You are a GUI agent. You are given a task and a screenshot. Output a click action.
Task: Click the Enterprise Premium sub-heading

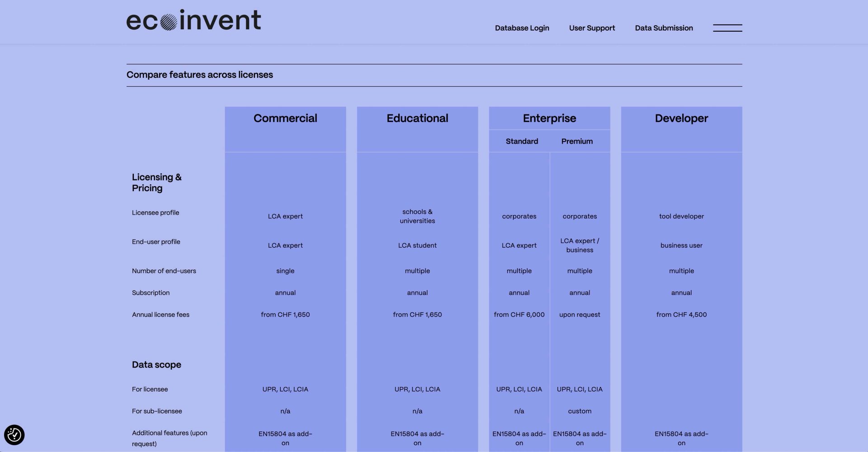577,141
